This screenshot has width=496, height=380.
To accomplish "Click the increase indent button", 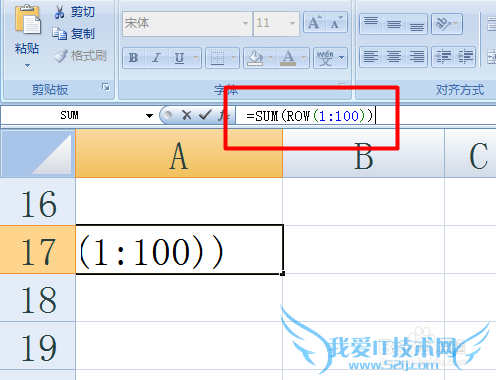I will (x=465, y=57).
